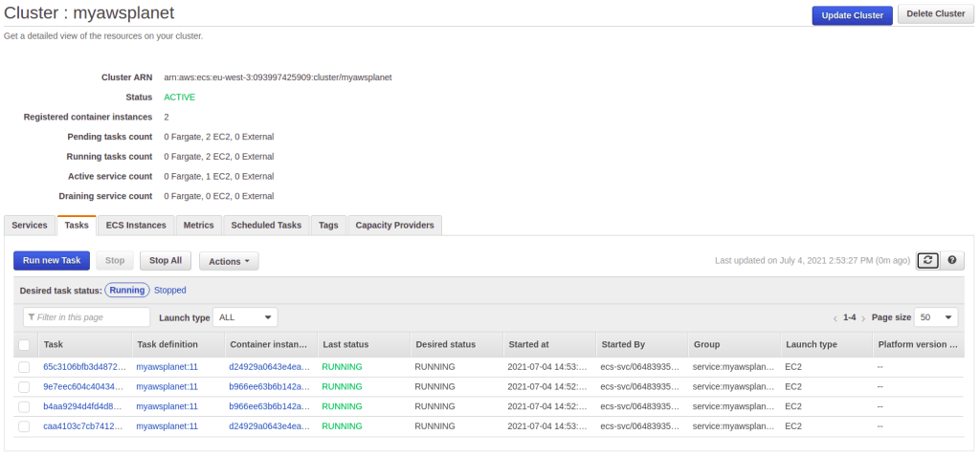Viewport: 980px width, 457px height.
Task: Click the refresh tasks icon
Action: click(x=927, y=260)
